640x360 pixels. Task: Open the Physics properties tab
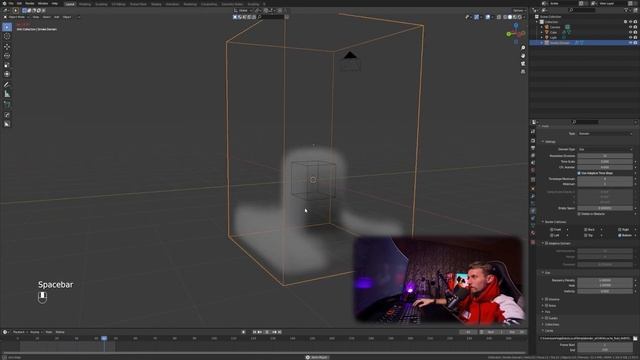coord(533,211)
